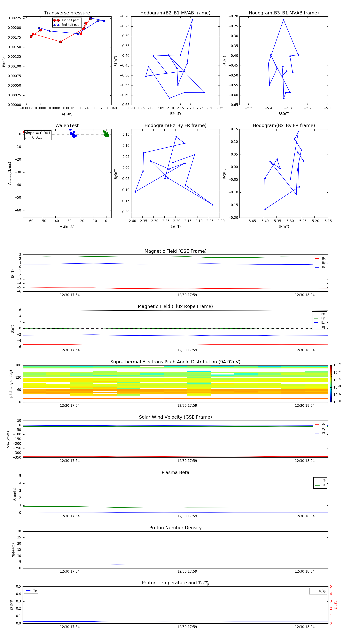Click the 'Bz(nT)' x-axis label
Screen dimensions: 351x644
(x=175, y=227)
